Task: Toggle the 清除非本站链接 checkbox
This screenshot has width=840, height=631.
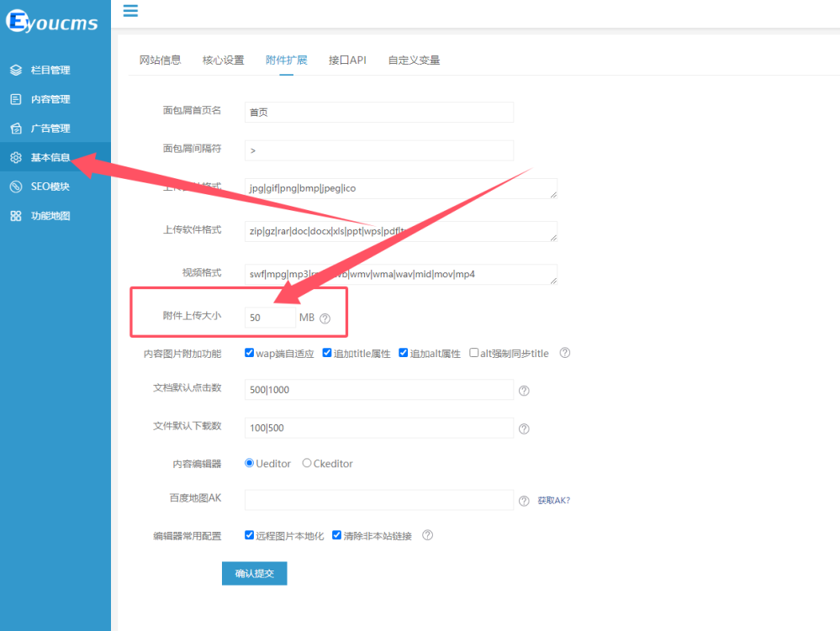Action: click(336, 535)
